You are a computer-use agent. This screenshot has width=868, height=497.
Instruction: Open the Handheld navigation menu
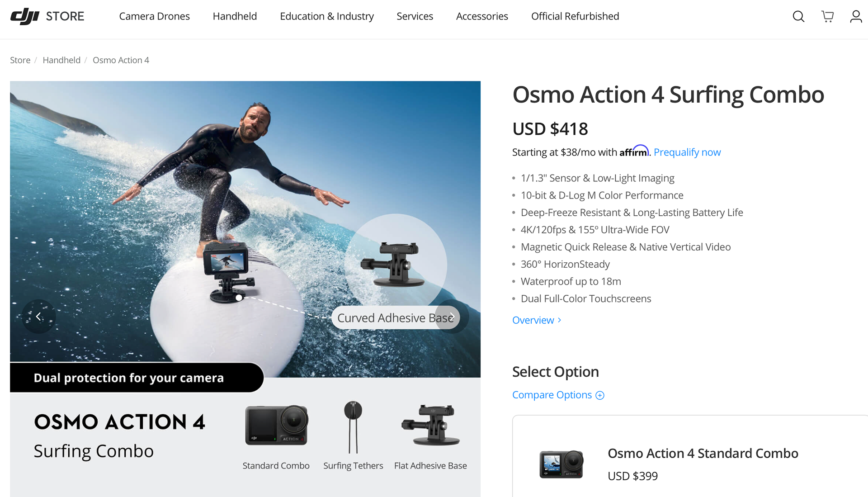tap(235, 16)
